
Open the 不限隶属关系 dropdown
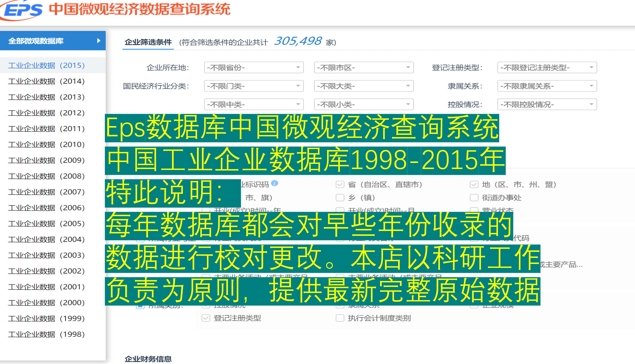click(x=547, y=86)
